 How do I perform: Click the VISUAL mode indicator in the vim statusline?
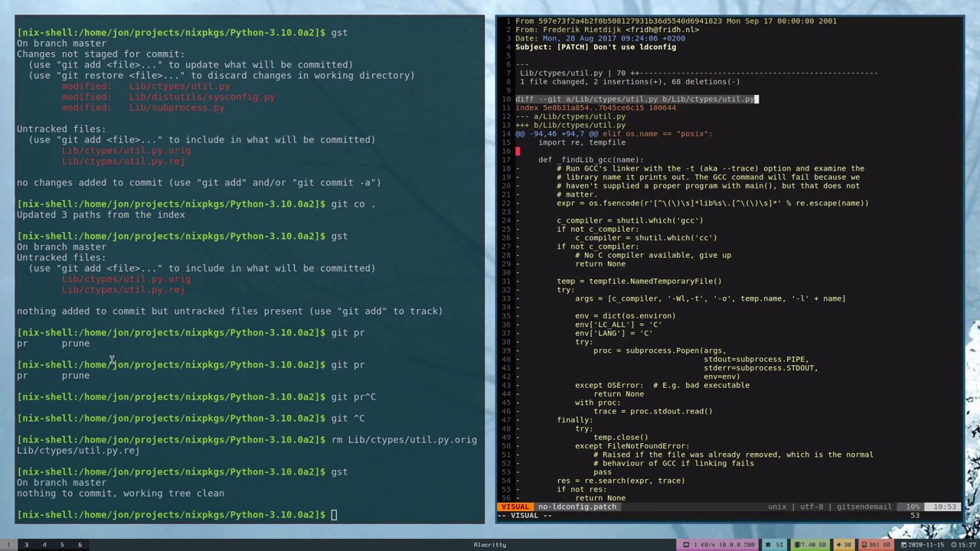pos(515,507)
